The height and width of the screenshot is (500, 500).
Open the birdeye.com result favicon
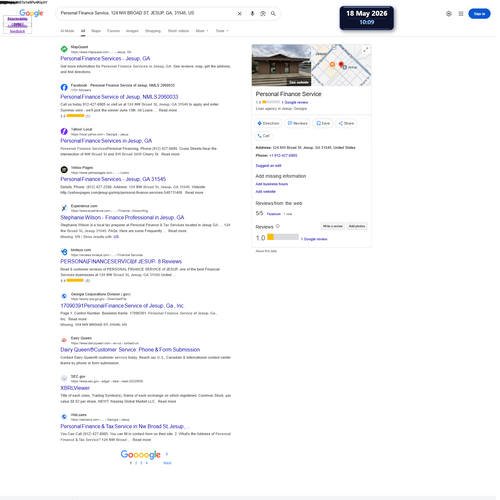64,252
